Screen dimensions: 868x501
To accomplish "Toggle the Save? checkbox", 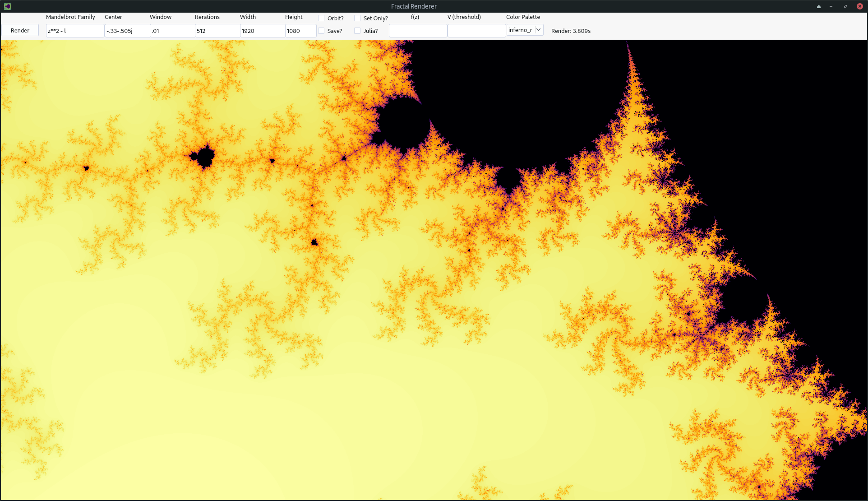I will [321, 31].
